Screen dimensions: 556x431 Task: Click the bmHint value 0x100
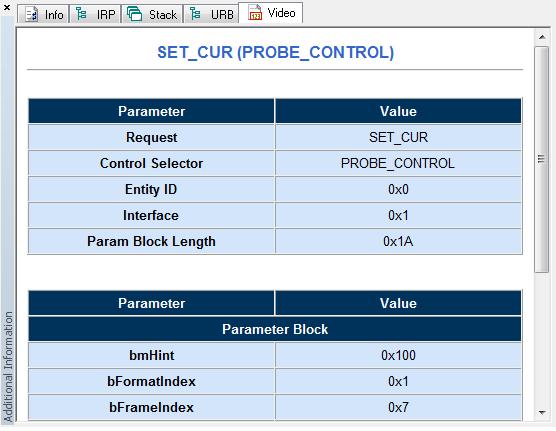click(398, 355)
